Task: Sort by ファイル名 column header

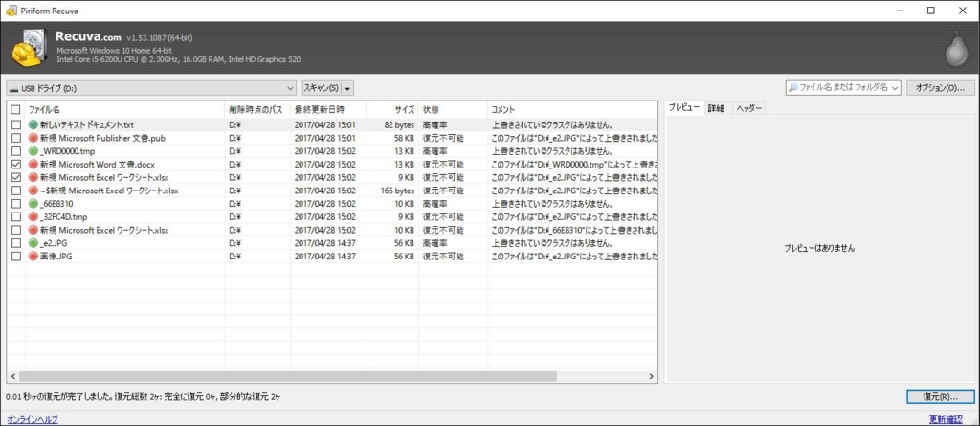Action: click(125, 109)
